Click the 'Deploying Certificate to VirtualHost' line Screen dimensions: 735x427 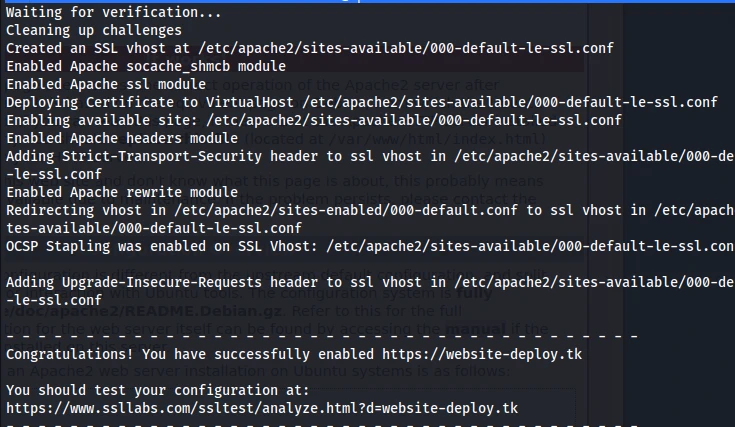click(361, 102)
